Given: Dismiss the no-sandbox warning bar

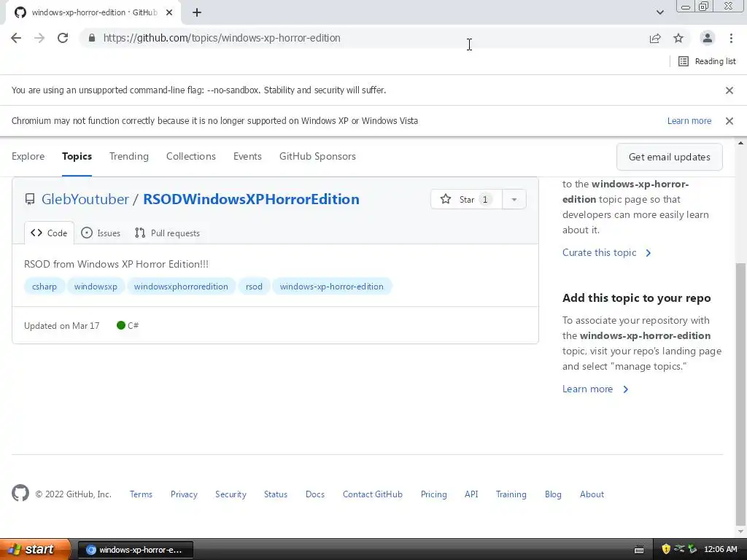Looking at the screenshot, I should pos(729,90).
